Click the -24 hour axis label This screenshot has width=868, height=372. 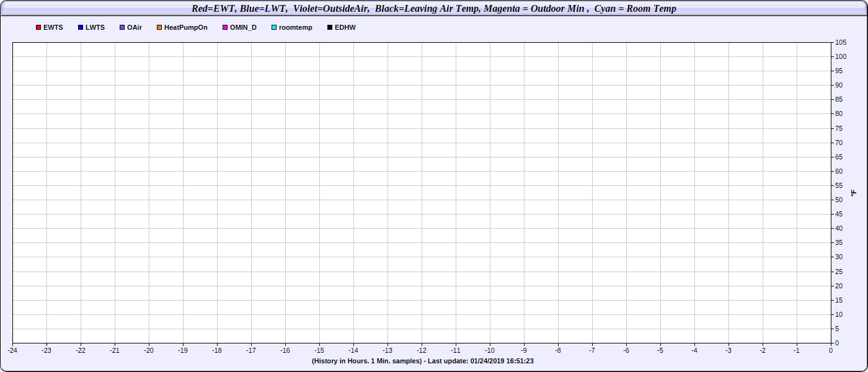coord(12,350)
